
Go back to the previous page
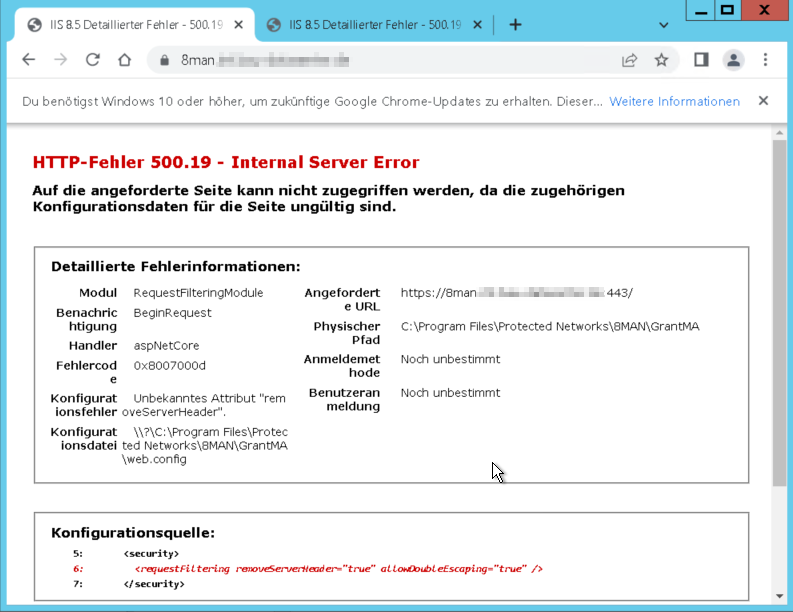click(x=29, y=60)
